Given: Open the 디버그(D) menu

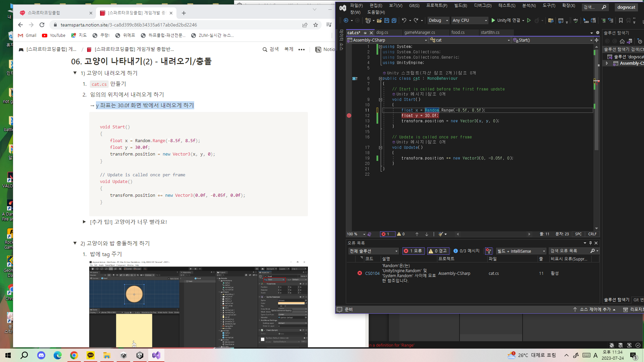Looking at the screenshot, I should click(483, 5).
